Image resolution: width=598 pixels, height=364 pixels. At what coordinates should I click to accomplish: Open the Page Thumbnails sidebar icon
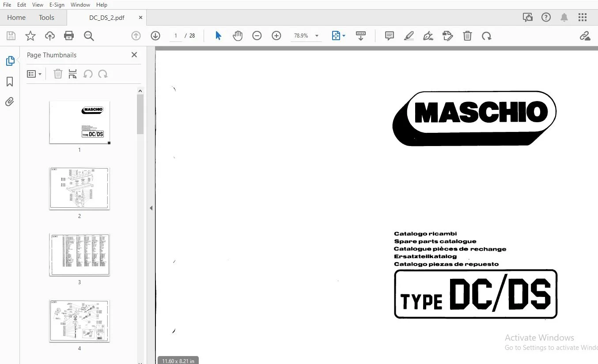click(x=10, y=61)
